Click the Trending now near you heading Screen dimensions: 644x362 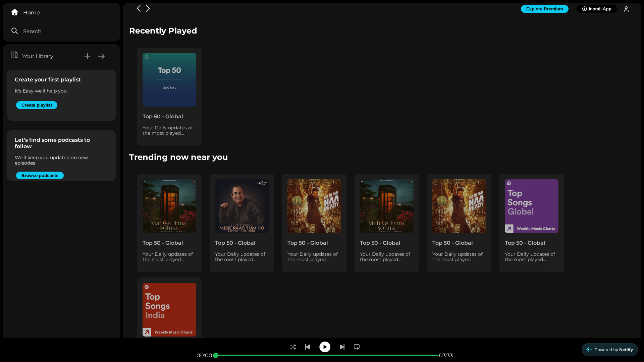pyautogui.click(x=178, y=157)
